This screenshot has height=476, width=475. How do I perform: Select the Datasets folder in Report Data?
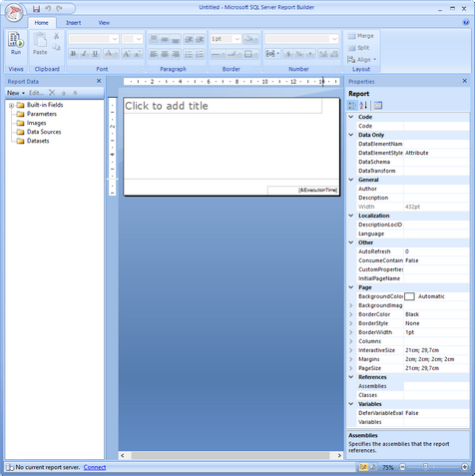coord(38,141)
